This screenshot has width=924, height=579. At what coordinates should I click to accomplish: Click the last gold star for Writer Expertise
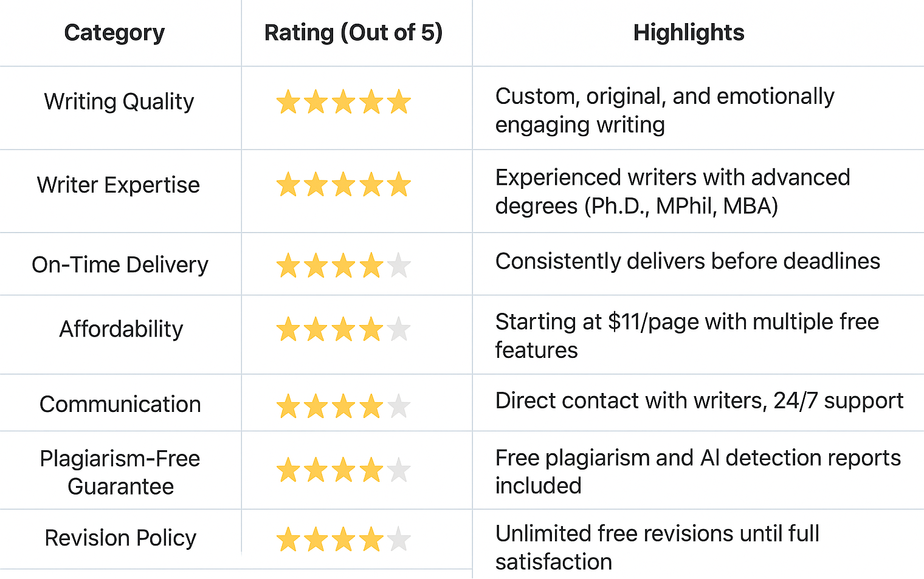(x=399, y=185)
